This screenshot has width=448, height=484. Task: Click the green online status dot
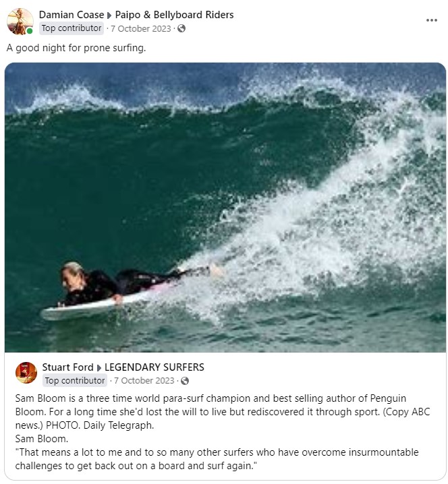[30, 31]
